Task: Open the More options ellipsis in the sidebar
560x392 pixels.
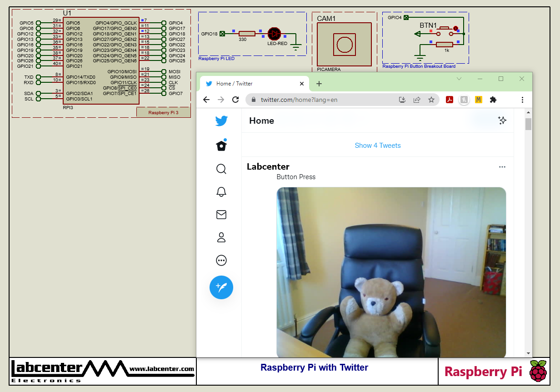Action: point(221,260)
